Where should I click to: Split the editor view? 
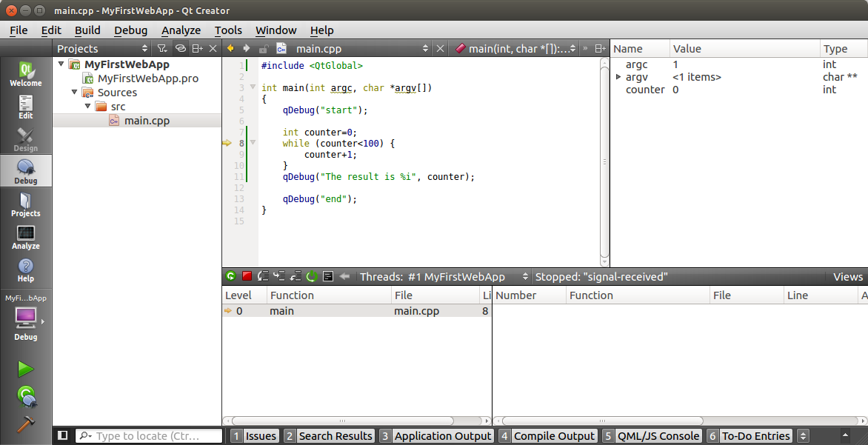tap(600, 49)
